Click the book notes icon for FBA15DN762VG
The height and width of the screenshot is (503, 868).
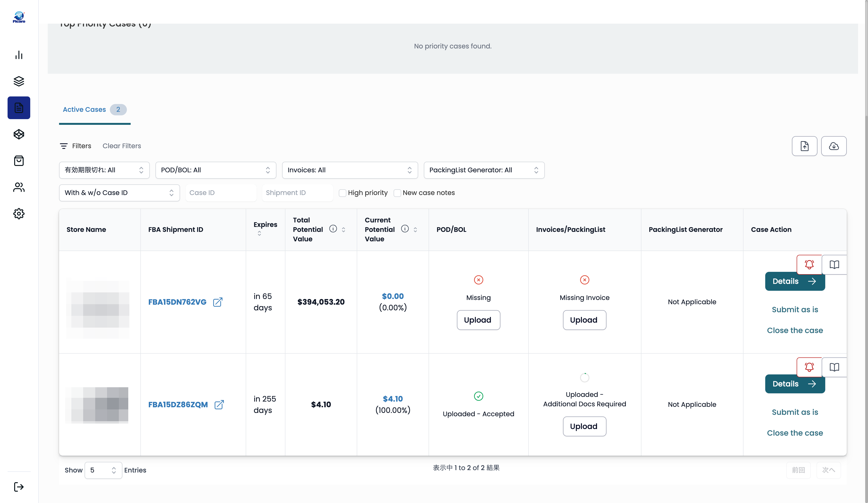(x=834, y=265)
